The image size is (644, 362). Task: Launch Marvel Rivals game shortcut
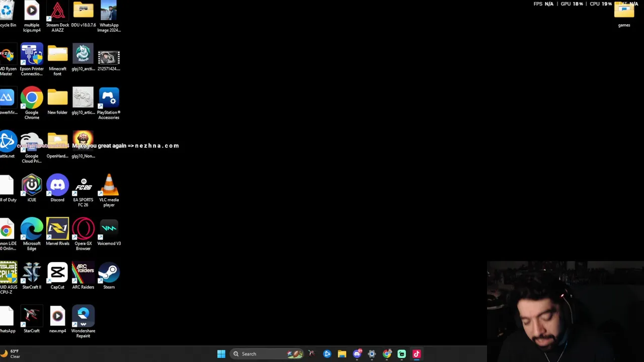point(57,232)
